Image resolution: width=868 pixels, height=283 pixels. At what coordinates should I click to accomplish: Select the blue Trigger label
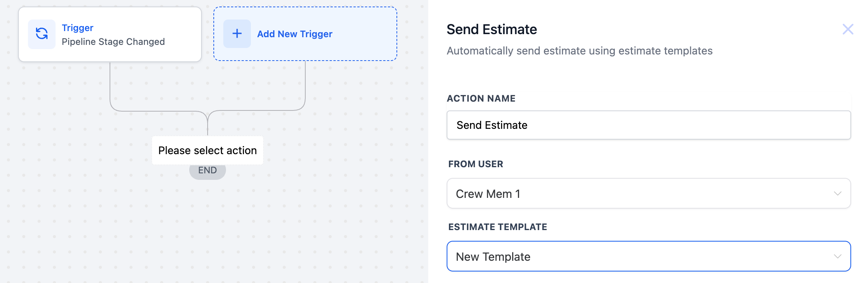pos(77,28)
